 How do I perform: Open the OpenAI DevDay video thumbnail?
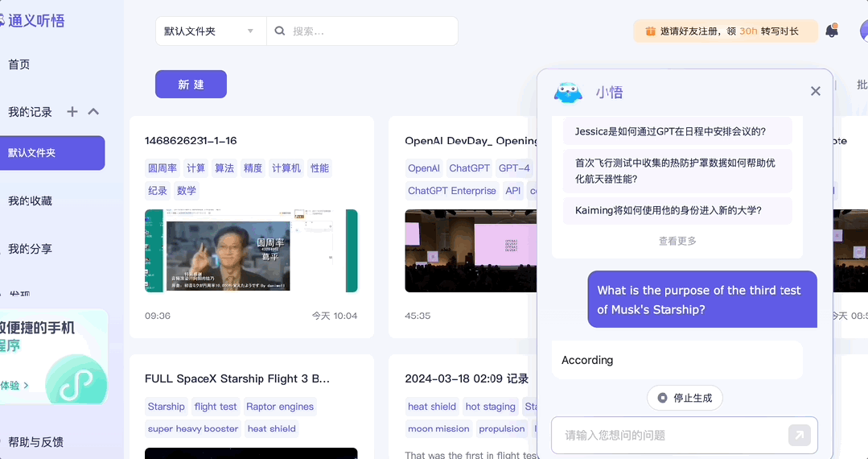tap(471, 250)
